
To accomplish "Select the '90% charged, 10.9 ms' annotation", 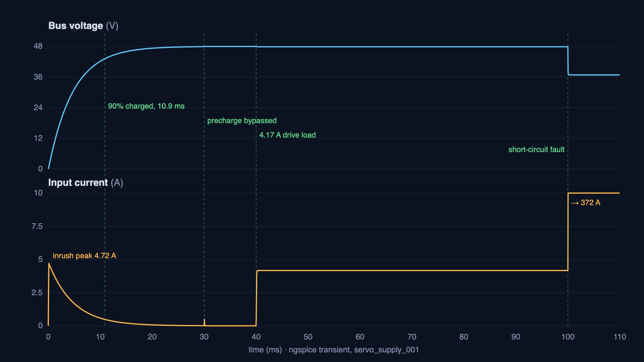I will pyautogui.click(x=146, y=106).
